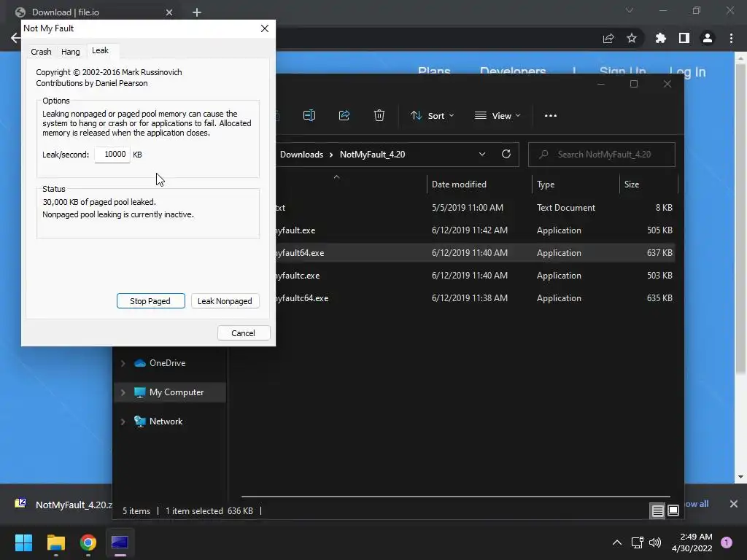Sort by Date modified column header
Image resolution: width=747 pixels, height=560 pixels.
pyautogui.click(x=479, y=184)
